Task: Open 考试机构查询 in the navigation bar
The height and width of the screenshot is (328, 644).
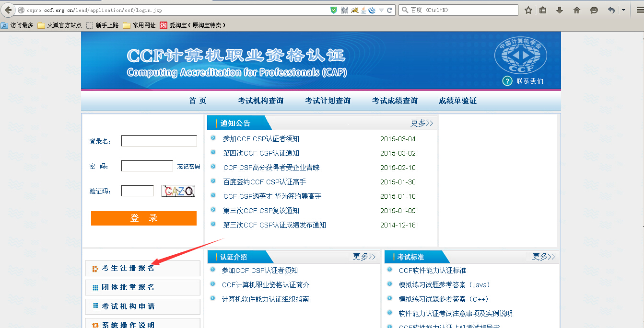Action: pyautogui.click(x=260, y=101)
